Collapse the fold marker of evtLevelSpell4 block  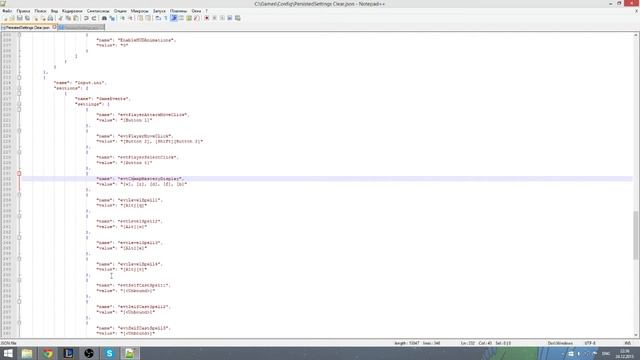tap(19, 259)
